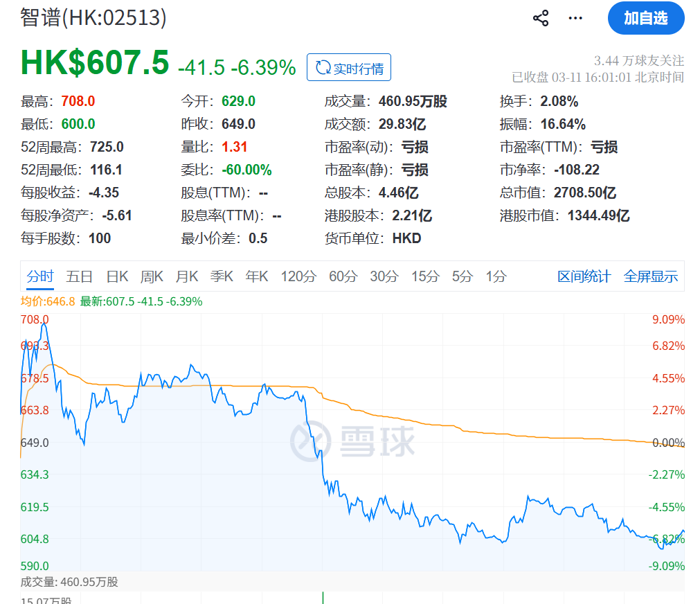Click 全屏显示 to view fullscreen chart

click(650, 276)
